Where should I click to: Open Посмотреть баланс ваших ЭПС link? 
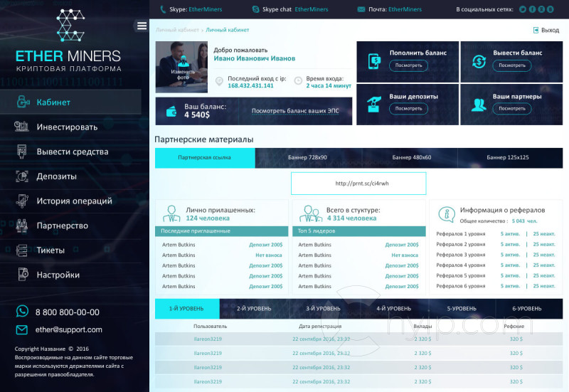pyautogui.click(x=295, y=111)
